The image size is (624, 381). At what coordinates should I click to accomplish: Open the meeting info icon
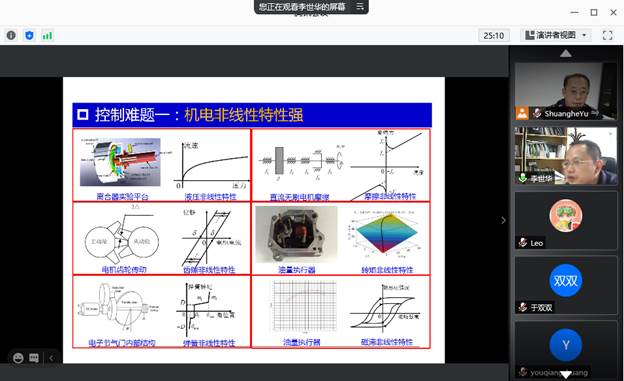[x=11, y=35]
